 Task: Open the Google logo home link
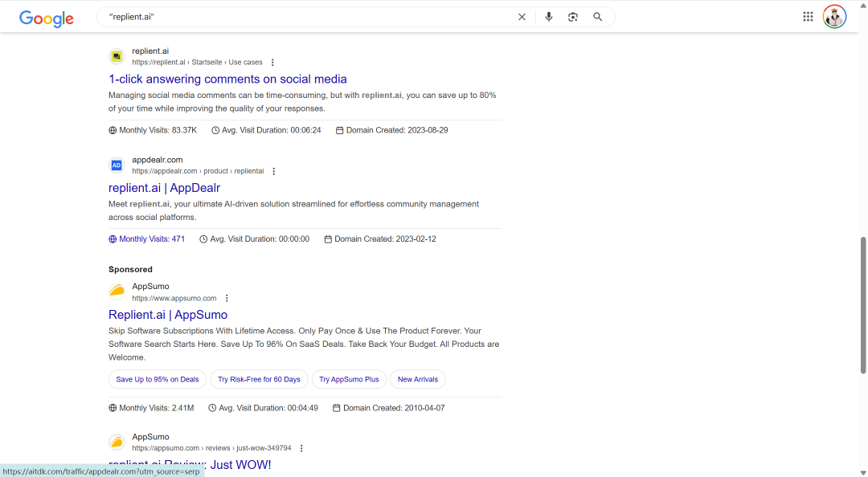47,18
